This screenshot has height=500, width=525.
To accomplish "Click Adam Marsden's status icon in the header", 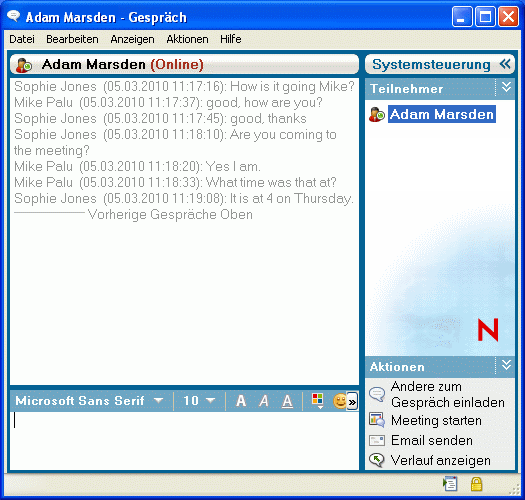I will (24, 65).
